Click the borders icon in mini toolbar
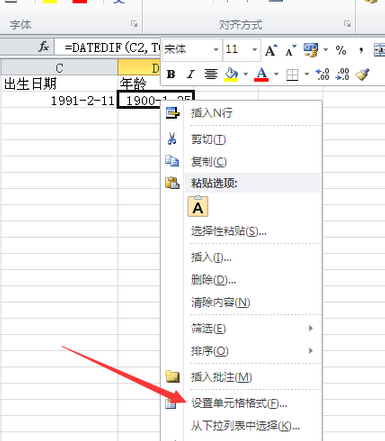This screenshot has width=385, height=441. pos(292,75)
